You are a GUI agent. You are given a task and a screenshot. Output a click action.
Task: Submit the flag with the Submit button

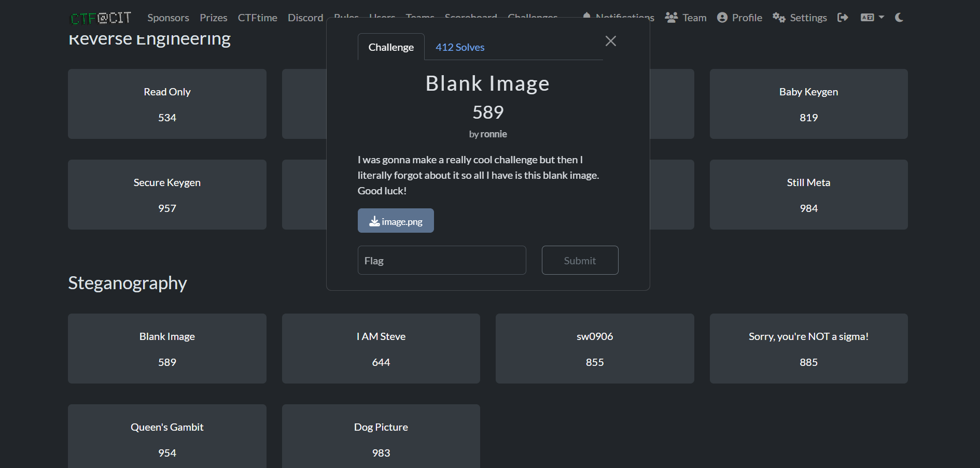(580, 260)
